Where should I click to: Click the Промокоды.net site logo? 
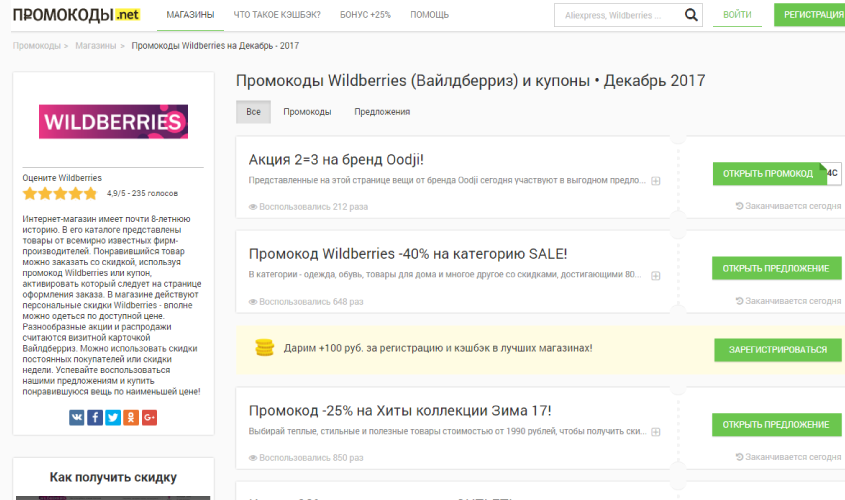(76, 15)
